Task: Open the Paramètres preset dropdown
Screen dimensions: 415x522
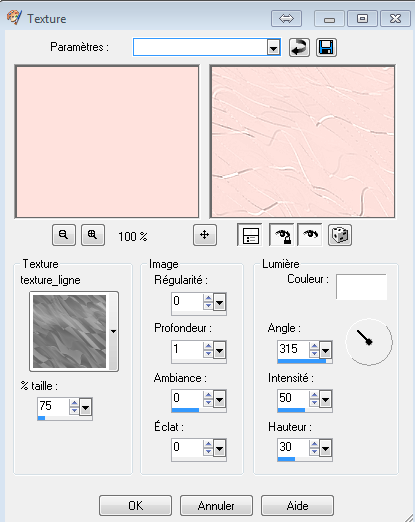Action: pyautogui.click(x=273, y=47)
